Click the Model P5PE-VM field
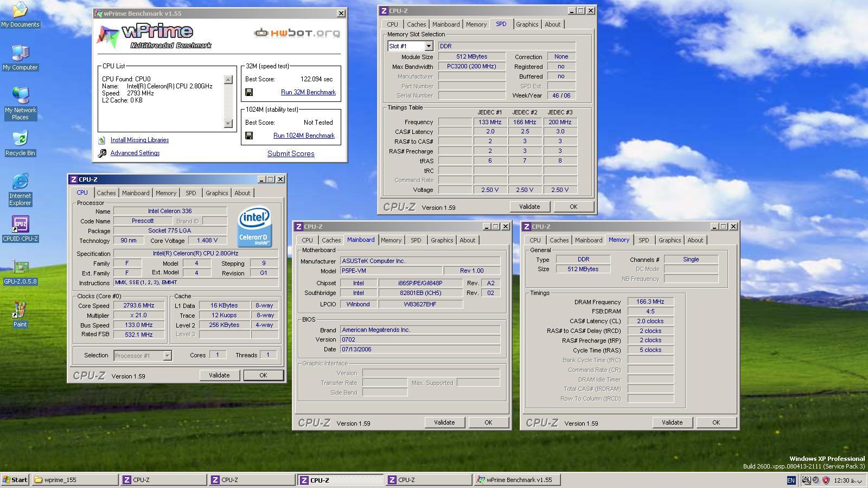Image resolution: width=868 pixels, height=488 pixels. pos(391,271)
